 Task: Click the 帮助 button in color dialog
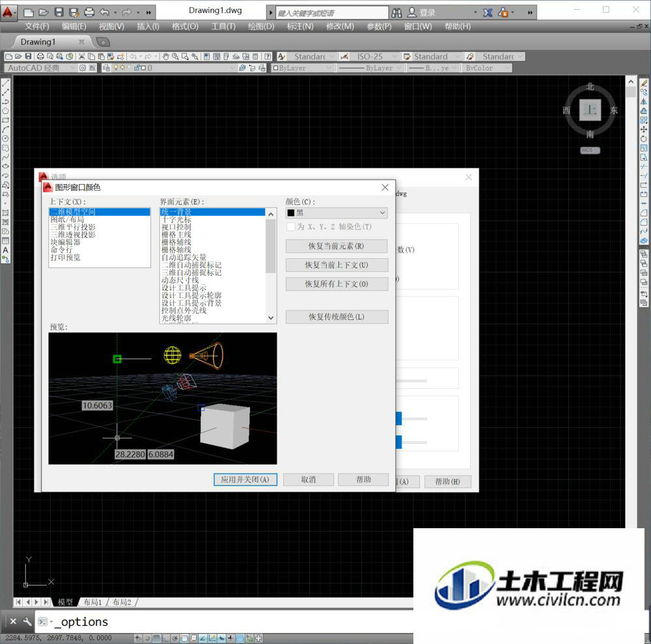tap(363, 479)
